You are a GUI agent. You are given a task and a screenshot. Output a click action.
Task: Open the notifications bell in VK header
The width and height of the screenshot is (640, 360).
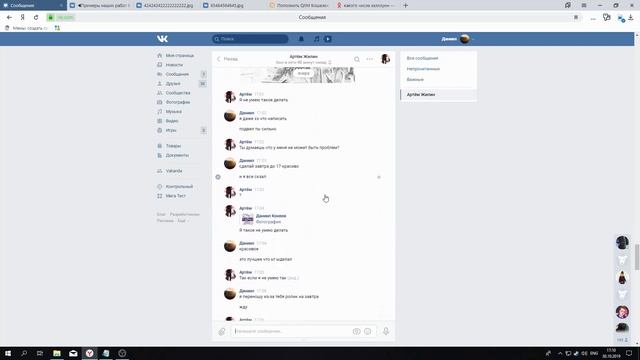pyautogui.click(x=301, y=39)
